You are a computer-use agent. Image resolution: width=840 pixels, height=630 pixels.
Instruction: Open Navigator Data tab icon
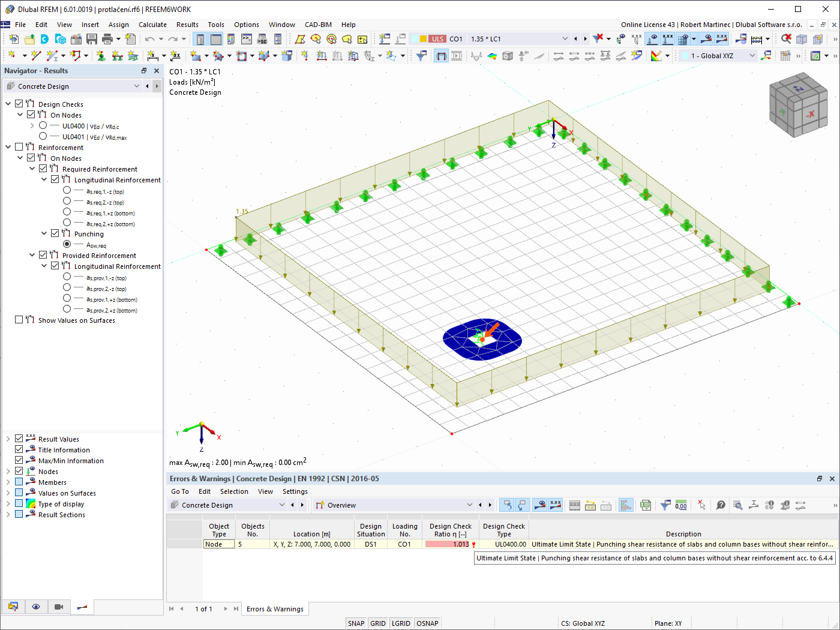pyautogui.click(x=13, y=607)
